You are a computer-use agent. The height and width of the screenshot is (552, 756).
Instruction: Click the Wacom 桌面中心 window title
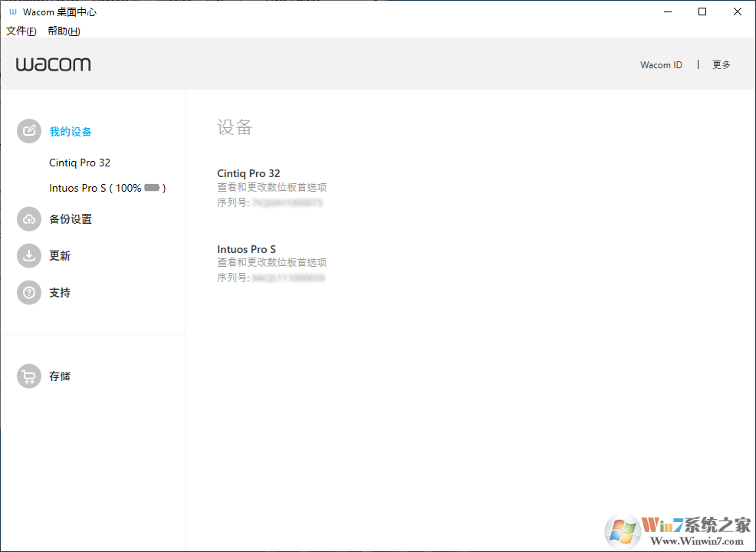click(60, 12)
